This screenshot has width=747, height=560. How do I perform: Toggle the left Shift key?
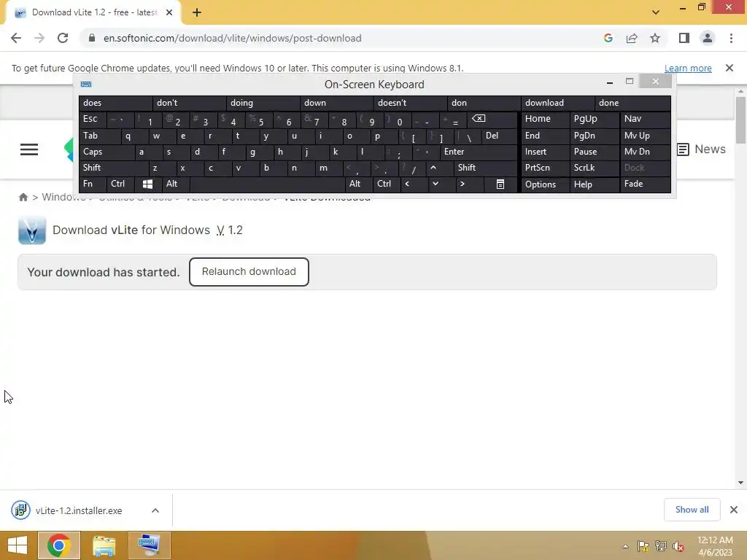tap(114, 168)
